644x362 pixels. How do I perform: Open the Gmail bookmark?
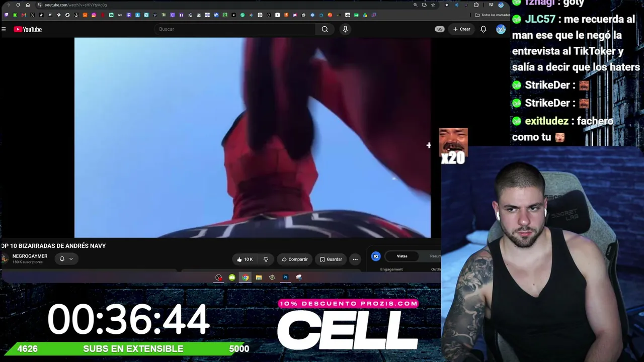[x=24, y=15]
